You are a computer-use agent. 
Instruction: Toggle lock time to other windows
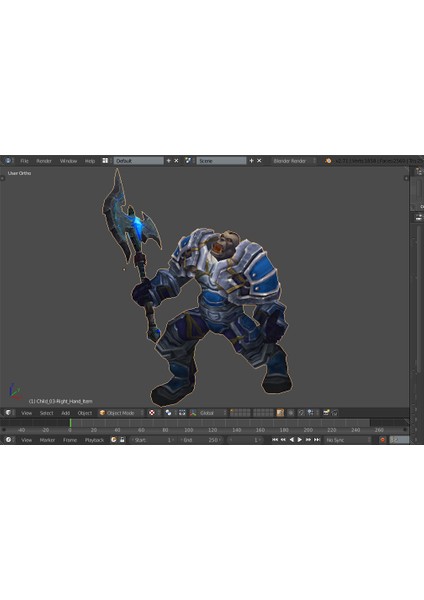coord(122,440)
